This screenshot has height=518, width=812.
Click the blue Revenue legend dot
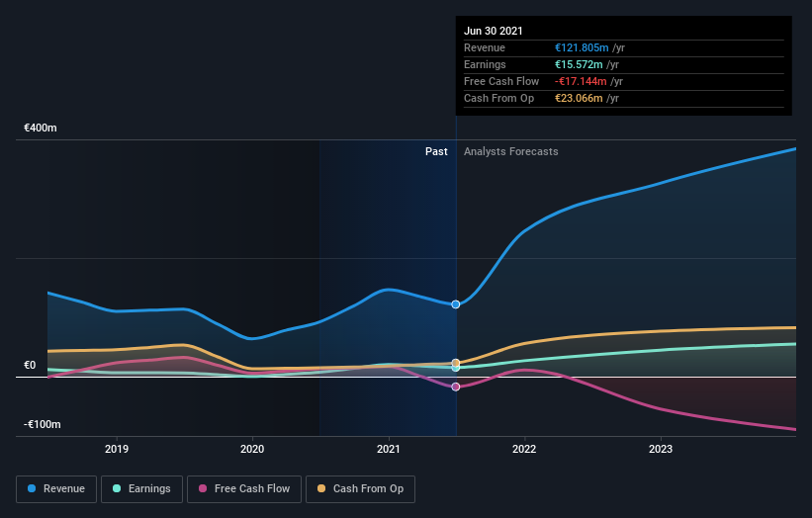(x=32, y=488)
